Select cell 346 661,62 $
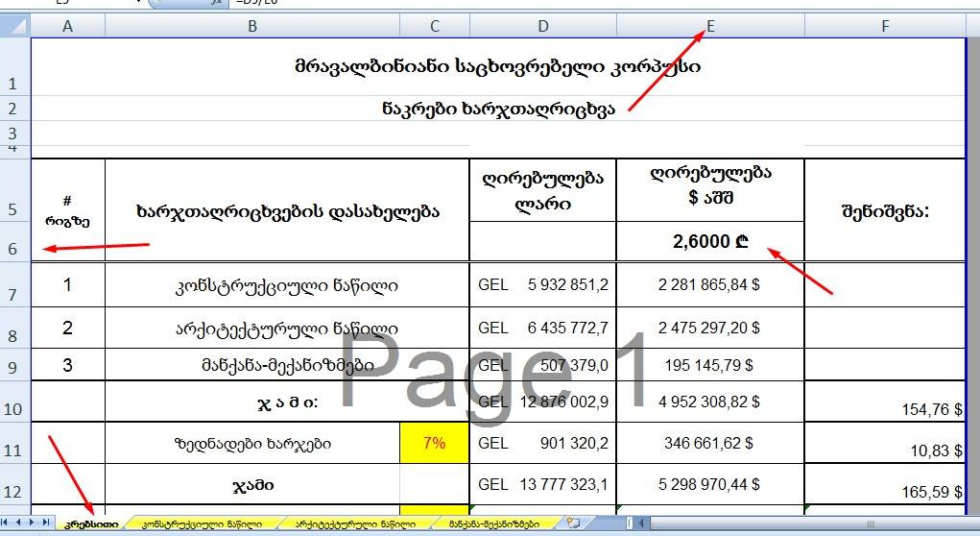The height and width of the screenshot is (536, 980). [710, 443]
